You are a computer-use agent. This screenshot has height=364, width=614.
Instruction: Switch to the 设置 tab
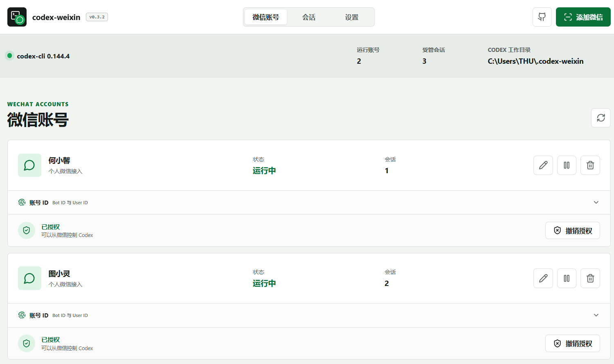coord(352,17)
